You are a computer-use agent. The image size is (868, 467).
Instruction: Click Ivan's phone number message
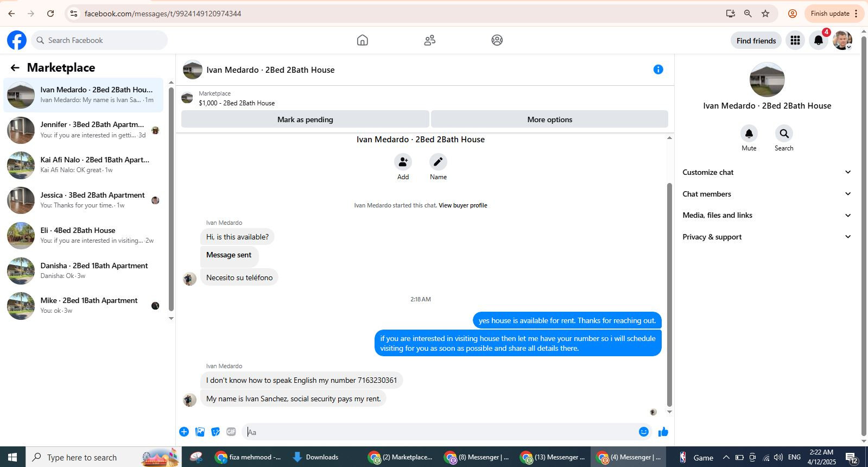point(302,380)
